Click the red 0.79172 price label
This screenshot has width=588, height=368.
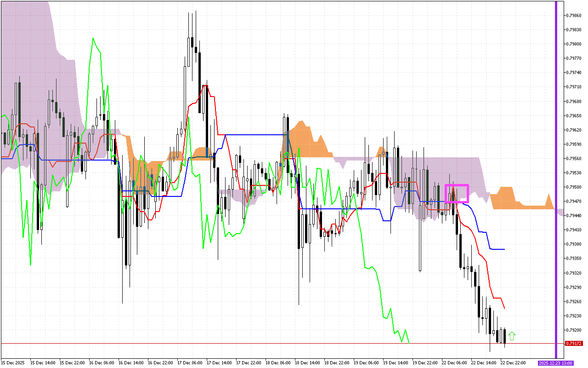point(574,344)
